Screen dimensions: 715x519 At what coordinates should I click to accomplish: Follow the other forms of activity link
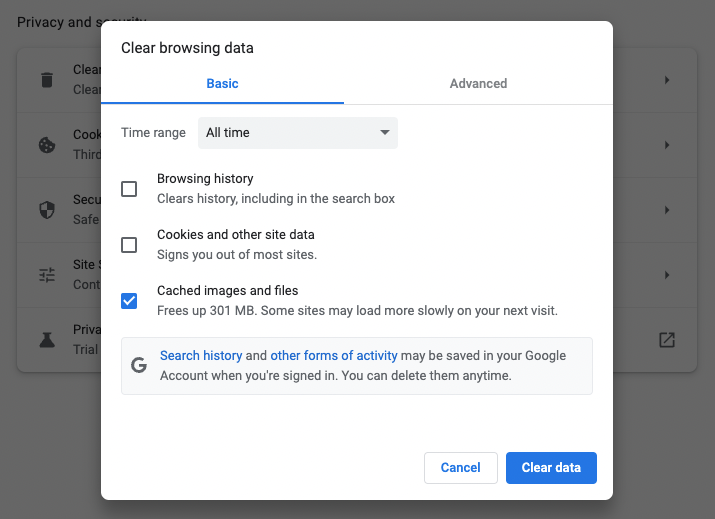click(334, 356)
